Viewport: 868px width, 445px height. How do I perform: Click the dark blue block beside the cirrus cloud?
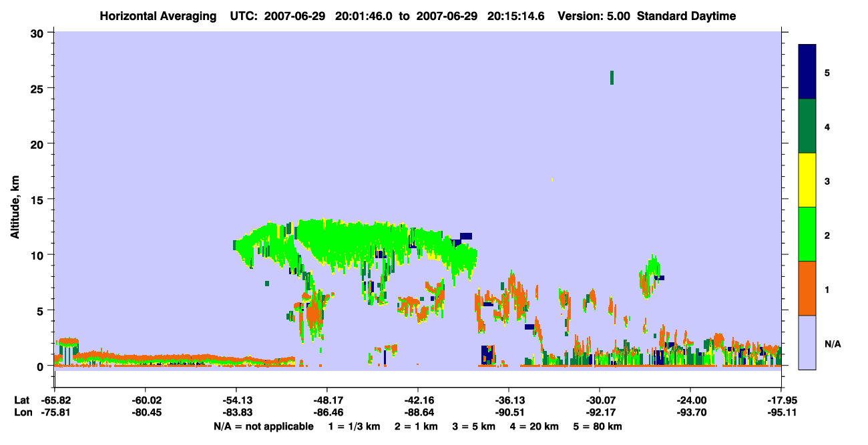click(466, 236)
